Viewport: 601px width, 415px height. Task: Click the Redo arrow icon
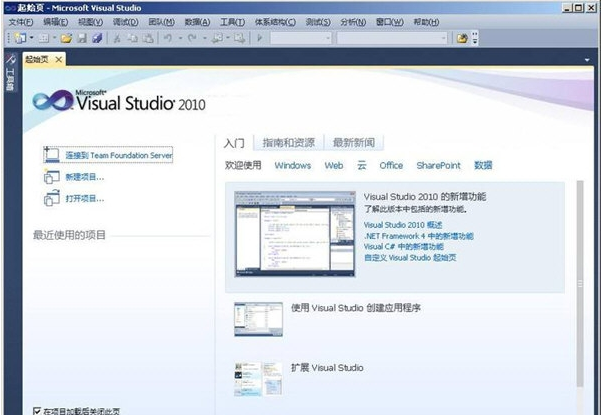[192, 38]
